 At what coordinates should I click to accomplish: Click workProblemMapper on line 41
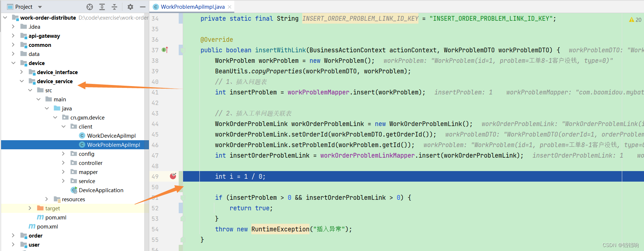click(319, 92)
